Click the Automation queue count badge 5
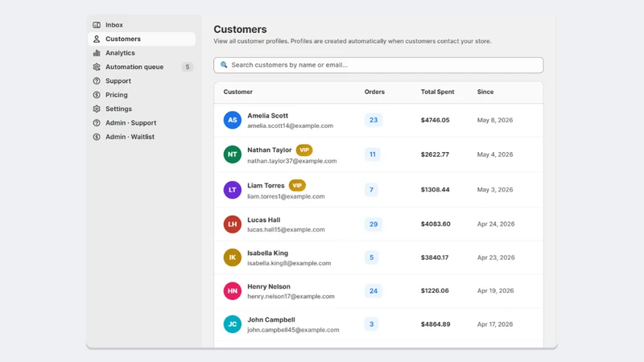Image resolution: width=644 pixels, height=362 pixels. [188, 67]
